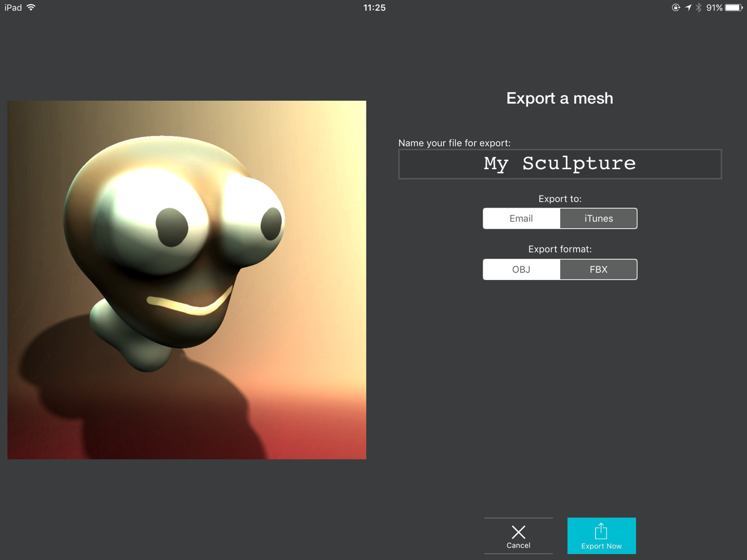Edit the My Sculpture file name field

pos(560,164)
